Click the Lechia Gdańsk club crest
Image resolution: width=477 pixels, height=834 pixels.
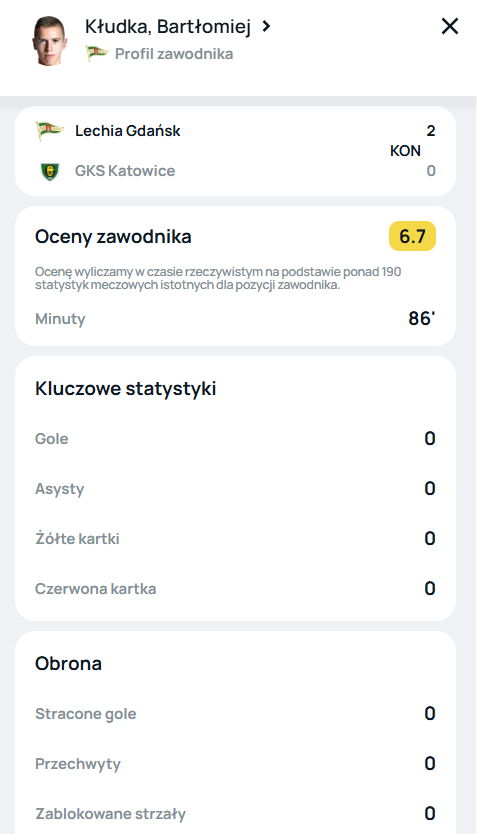point(49,130)
